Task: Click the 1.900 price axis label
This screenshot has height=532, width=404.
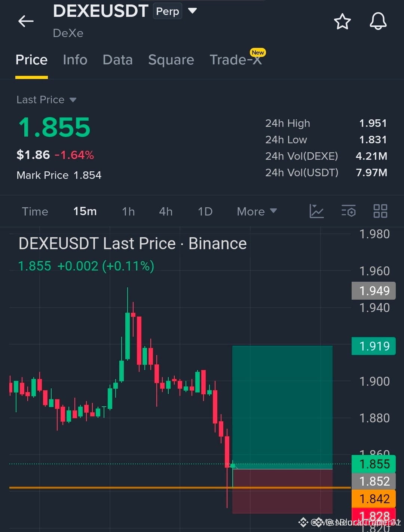Action: click(374, 382)
